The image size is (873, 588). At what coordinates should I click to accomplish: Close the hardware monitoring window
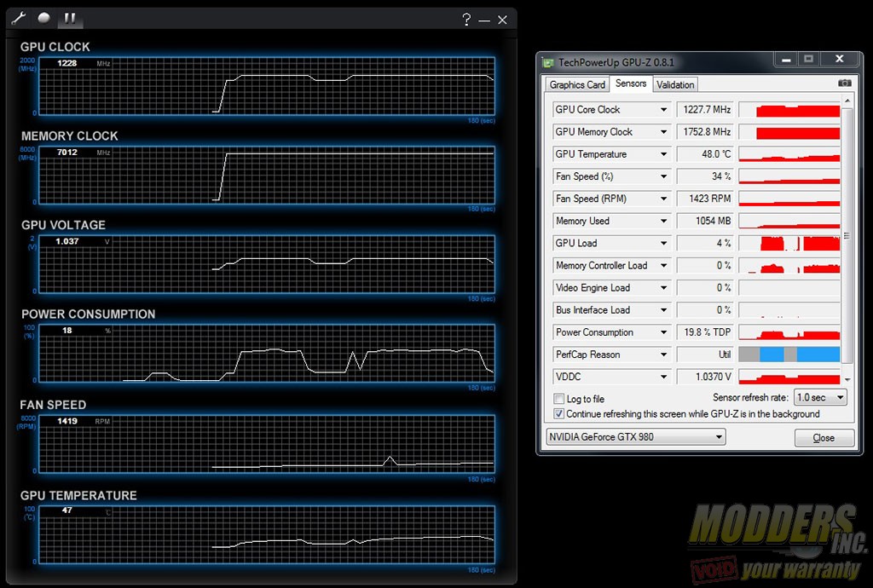tap(502, 20)
